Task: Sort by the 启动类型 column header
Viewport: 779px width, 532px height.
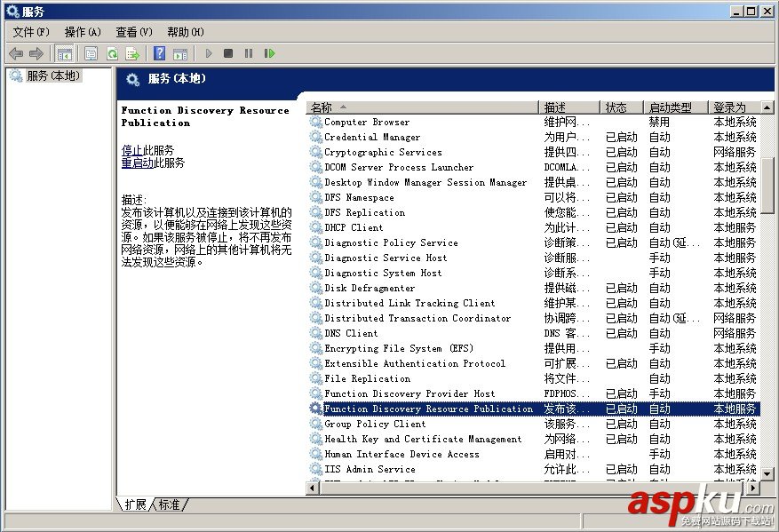Action: (x=675, y=107)
